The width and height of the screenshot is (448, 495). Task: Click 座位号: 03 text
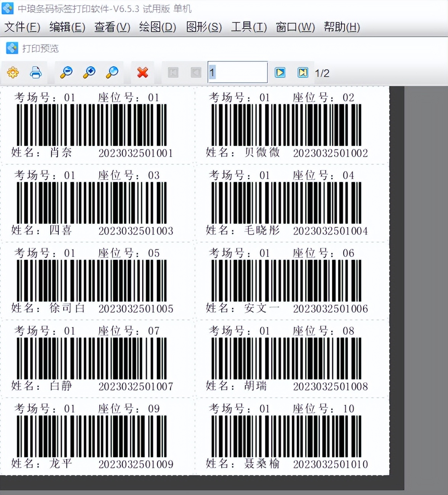(x=129, y=175)
